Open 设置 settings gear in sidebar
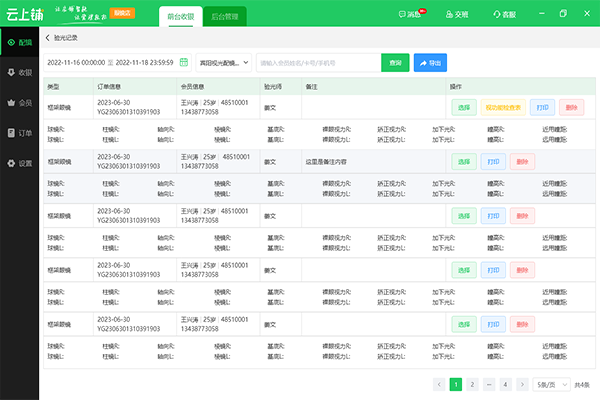Screen dimensions: 600x400 (x=19, y=162)
